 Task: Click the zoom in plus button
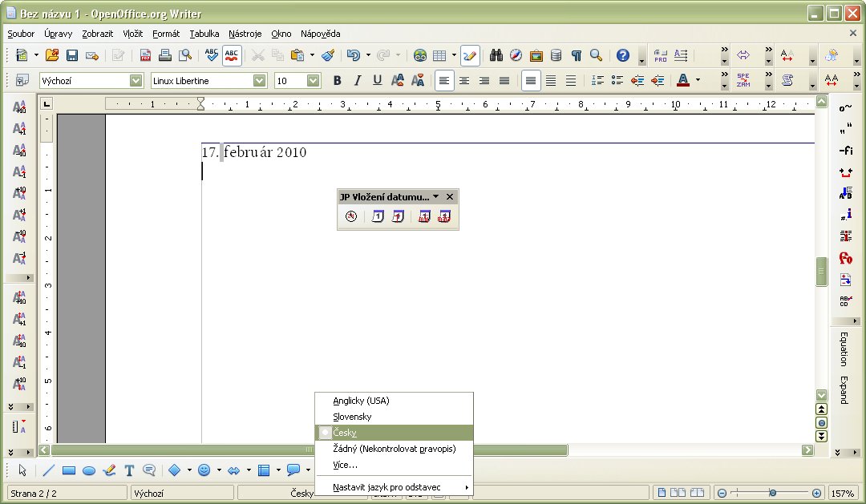[816, 493]
